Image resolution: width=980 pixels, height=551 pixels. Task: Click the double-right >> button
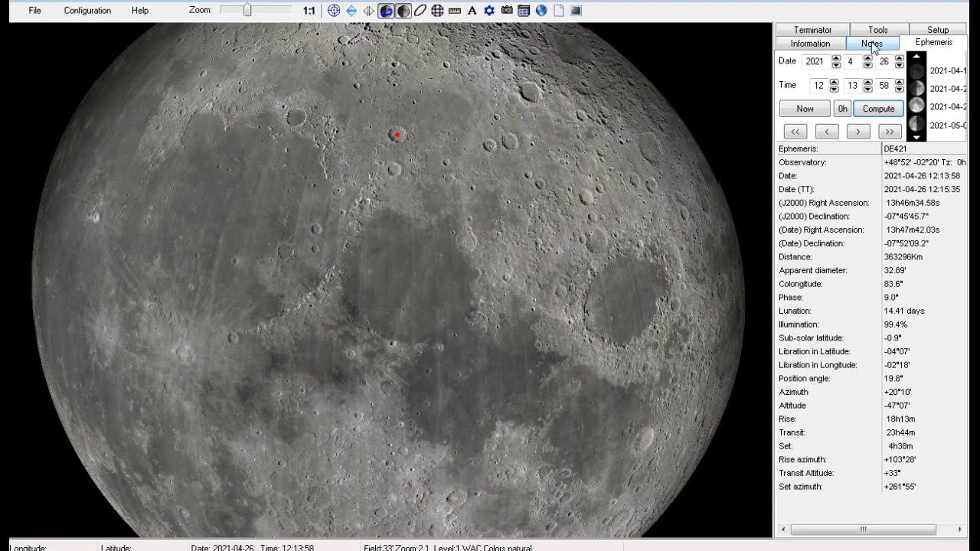pos(890,132)
